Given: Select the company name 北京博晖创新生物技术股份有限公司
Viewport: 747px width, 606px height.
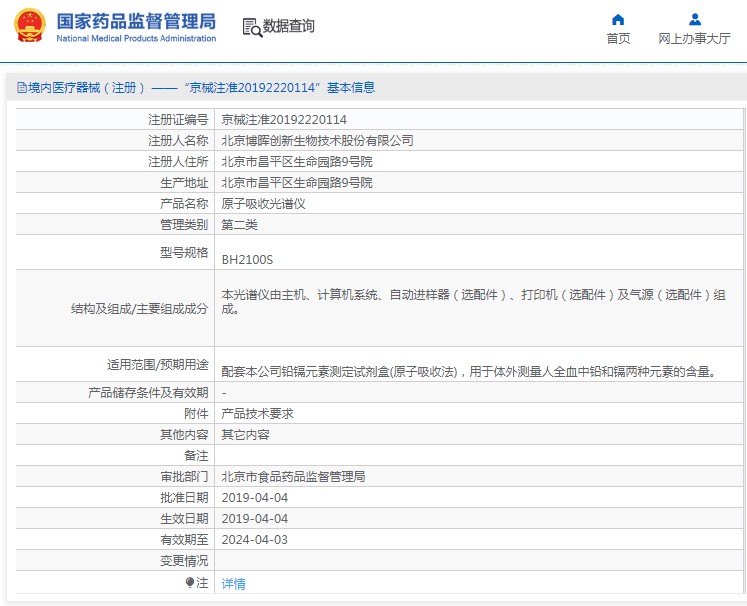Looking at the screenshot, I should pos(317,141).
